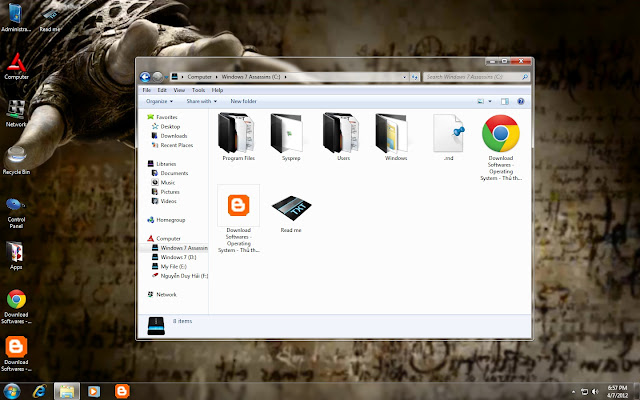Launch Windows Media Player from the taskbar
This screenshot has width=640, height=400.
(94, 391)
